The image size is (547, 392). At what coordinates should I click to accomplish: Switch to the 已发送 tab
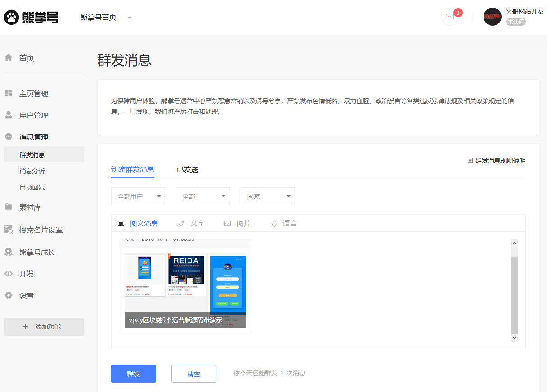[x=187, y=170]
